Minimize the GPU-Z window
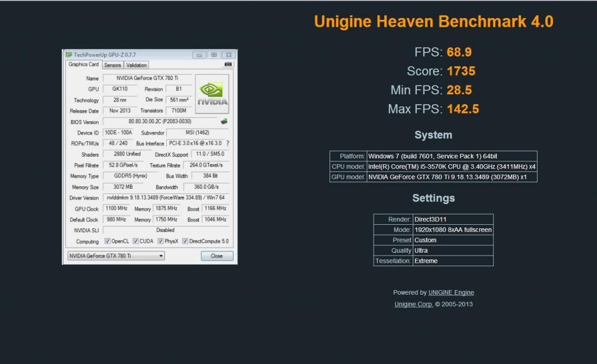This screenshot has width=597, height=364. [x=200, y=55]
